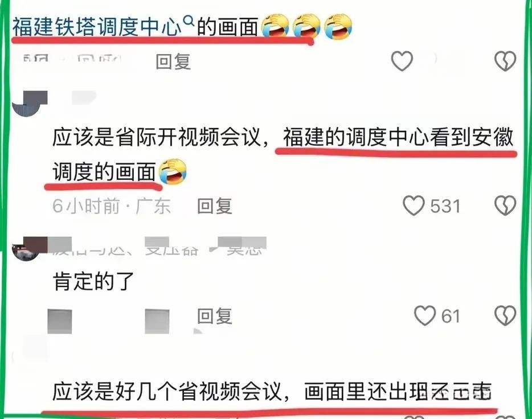Tap the 531 like count number
The width and height of the screenshot is (532, 419).
point(445,206)
